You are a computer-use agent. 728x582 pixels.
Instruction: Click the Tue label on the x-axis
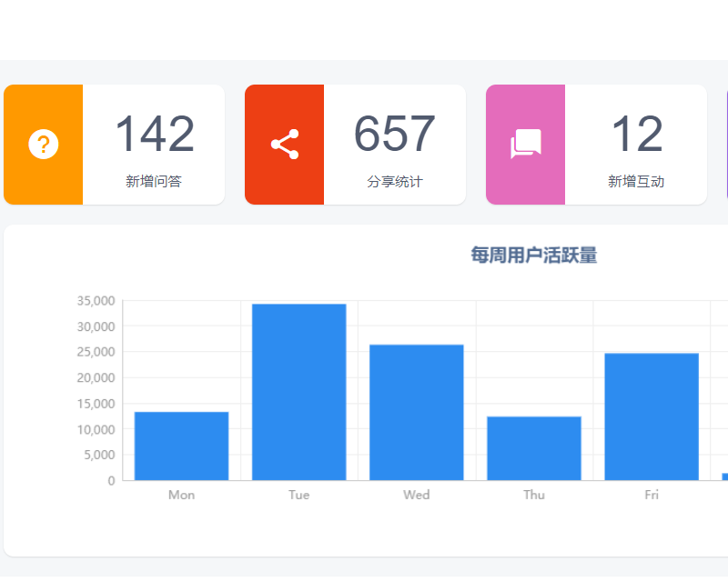point(298,495)
